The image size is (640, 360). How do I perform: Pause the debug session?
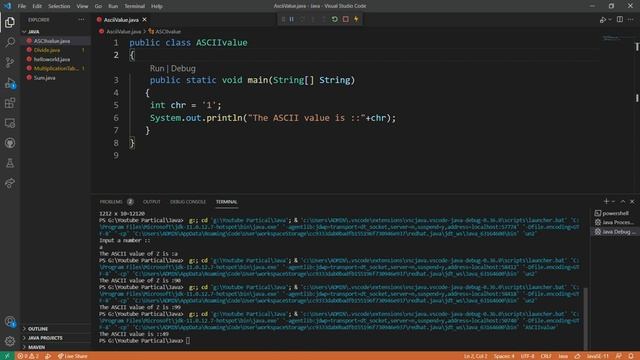(292, 19)
